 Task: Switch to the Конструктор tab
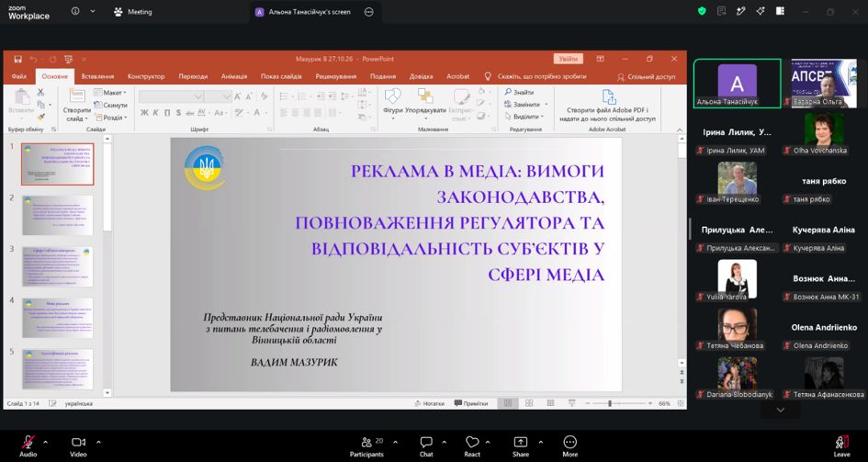coord(146,76)
